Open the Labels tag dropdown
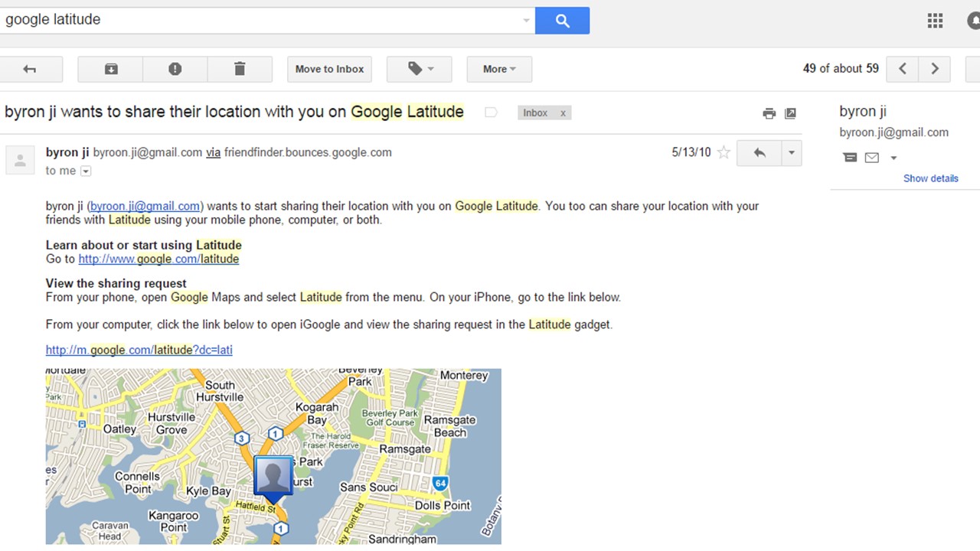The image size is (980, 551). tap(420, 69)
